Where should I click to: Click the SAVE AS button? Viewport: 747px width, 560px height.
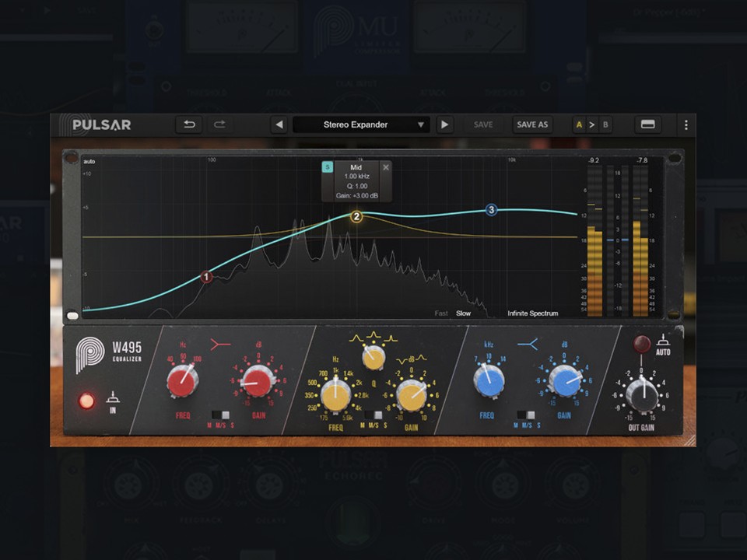pyautogui.click(x=532, y=124)
